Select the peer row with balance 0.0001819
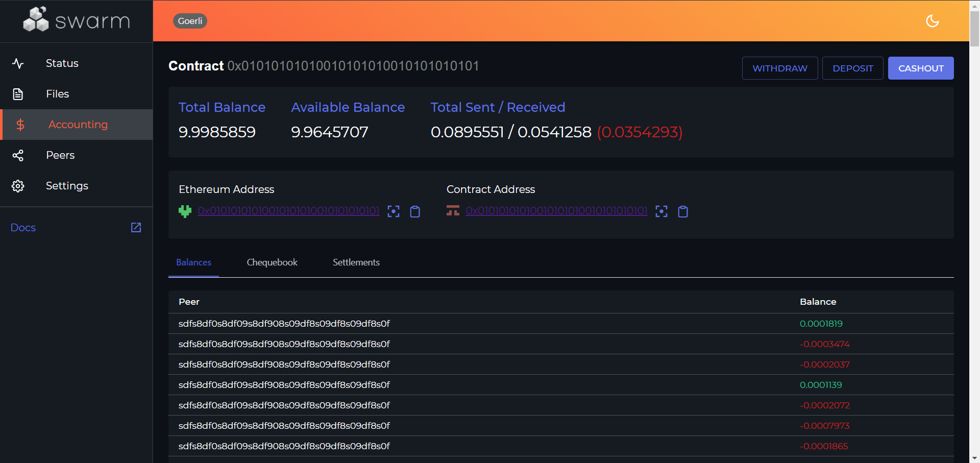Viewport: 980px width, 463px height. (x=561, y=324)
